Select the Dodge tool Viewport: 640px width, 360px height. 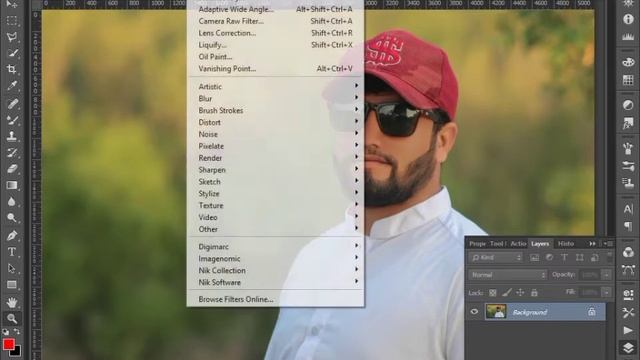[x=12, y=218]
